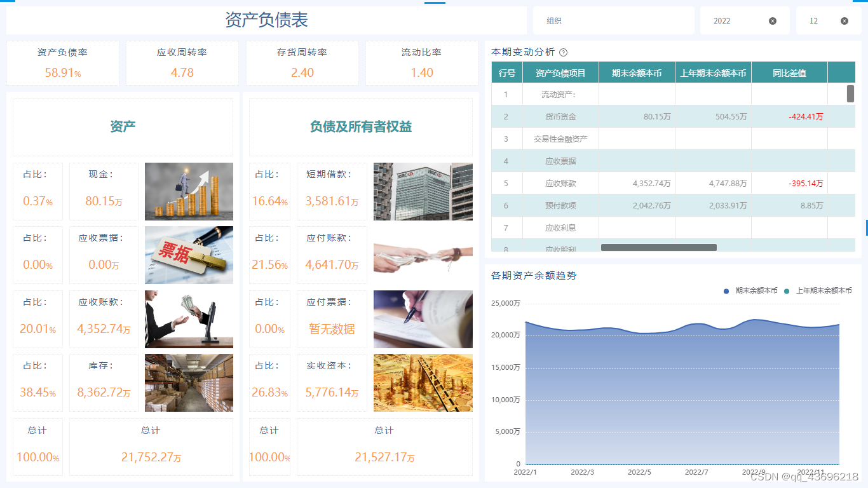The image size is (868, 488).
Task: Click the 8.85万 difference value
Action: coord(812,205)
